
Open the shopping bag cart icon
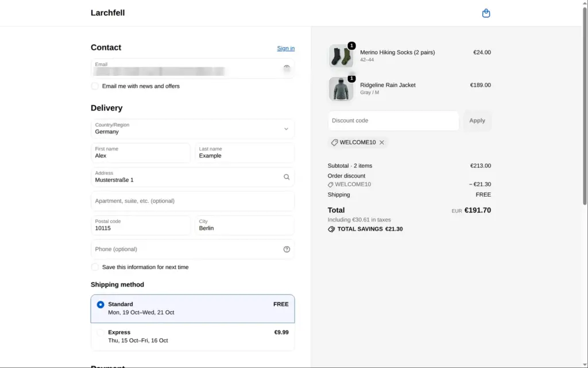point(486,13)
